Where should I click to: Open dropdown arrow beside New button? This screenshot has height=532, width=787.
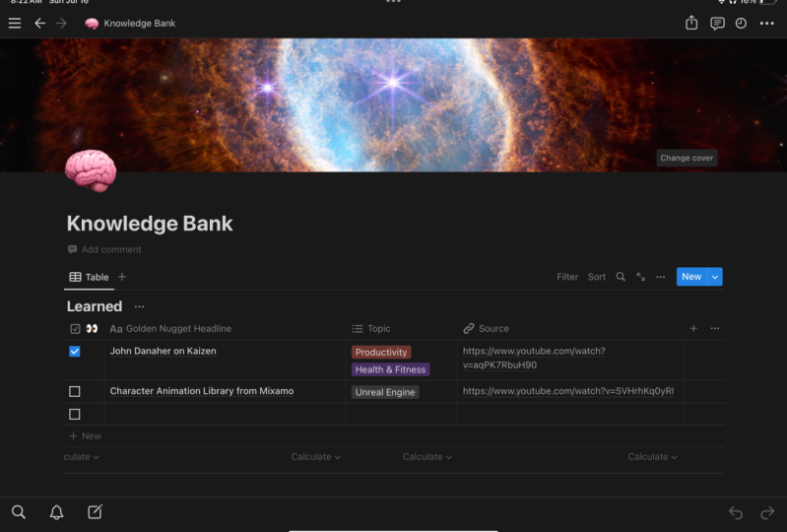[715, 277]
